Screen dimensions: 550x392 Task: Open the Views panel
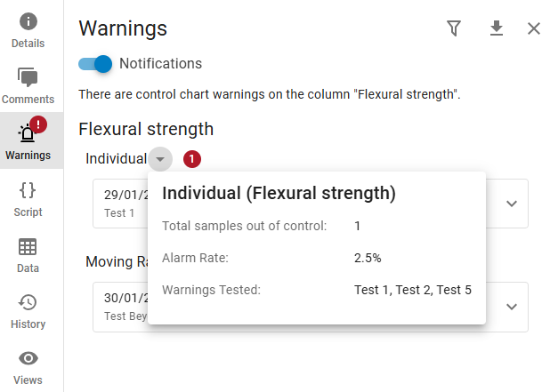pyautogui.click(x=28, y=366)
